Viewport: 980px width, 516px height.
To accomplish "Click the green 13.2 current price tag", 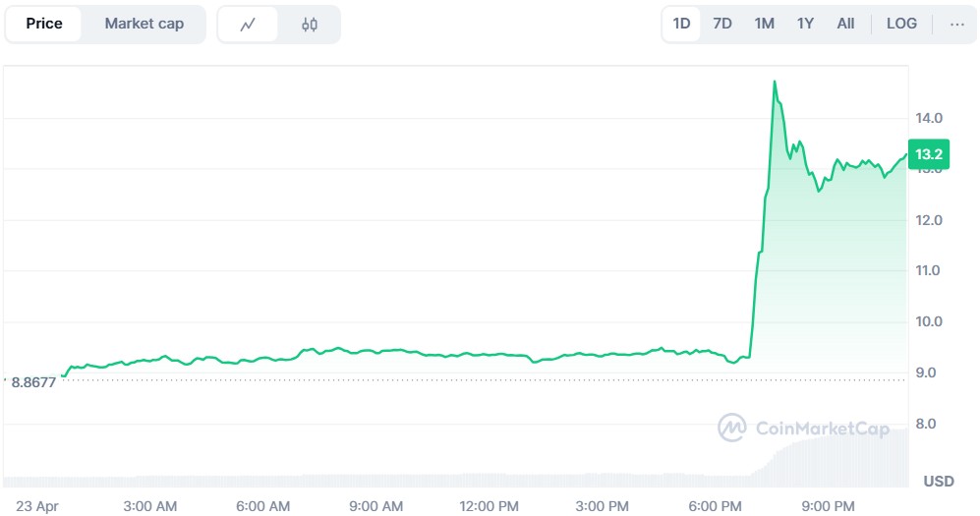I will 929,154.
